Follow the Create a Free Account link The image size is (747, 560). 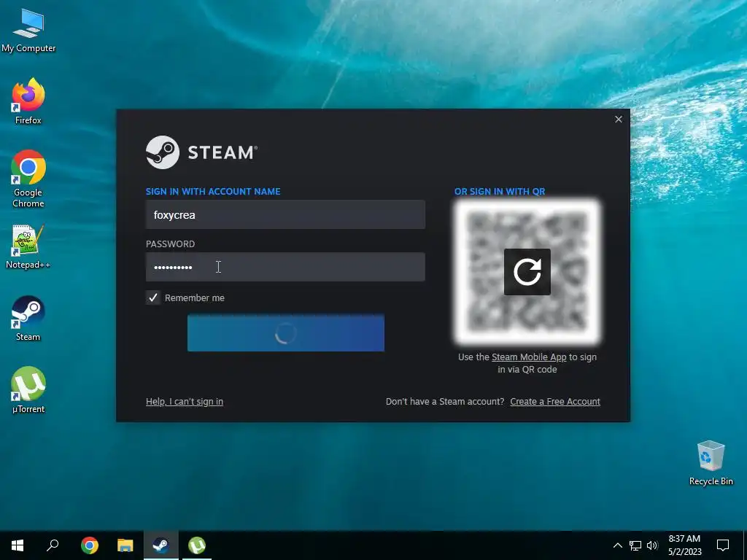tap(555, 402)
